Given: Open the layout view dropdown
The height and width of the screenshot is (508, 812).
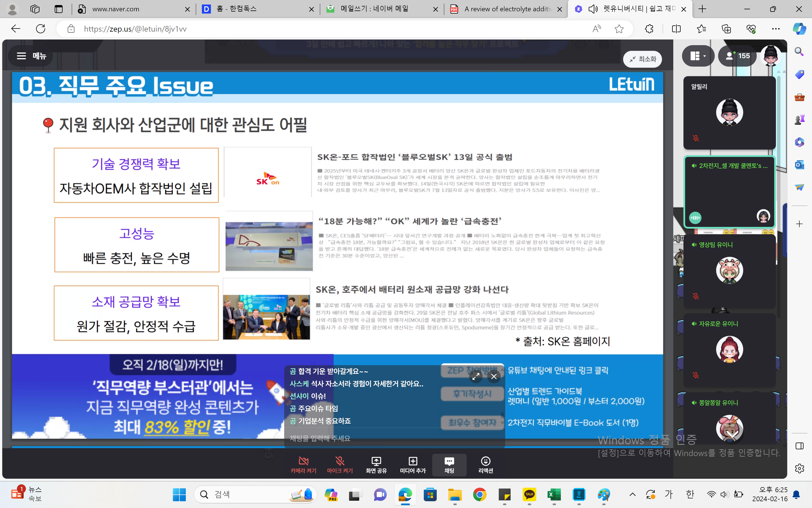Looking at the screenshot, I should tap(698, 56).
